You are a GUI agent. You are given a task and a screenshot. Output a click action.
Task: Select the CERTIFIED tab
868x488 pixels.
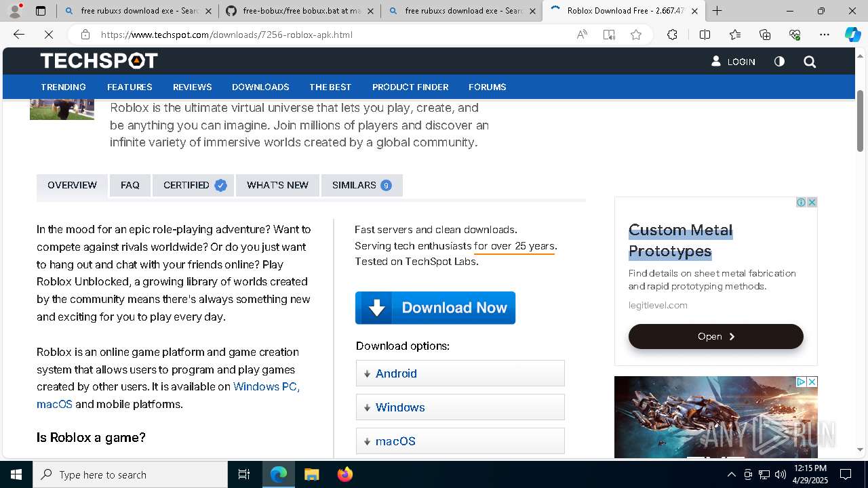click(x=193, y=185)
